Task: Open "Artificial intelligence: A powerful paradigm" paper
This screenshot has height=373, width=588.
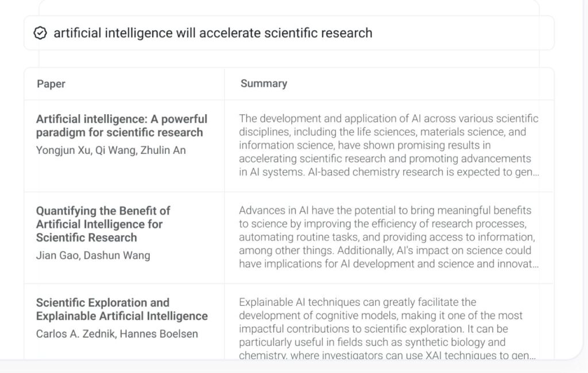Action: (x=121, y=126)
